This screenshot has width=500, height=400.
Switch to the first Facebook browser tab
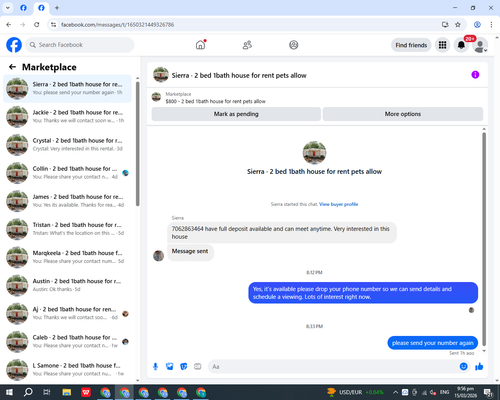point(23,8)
